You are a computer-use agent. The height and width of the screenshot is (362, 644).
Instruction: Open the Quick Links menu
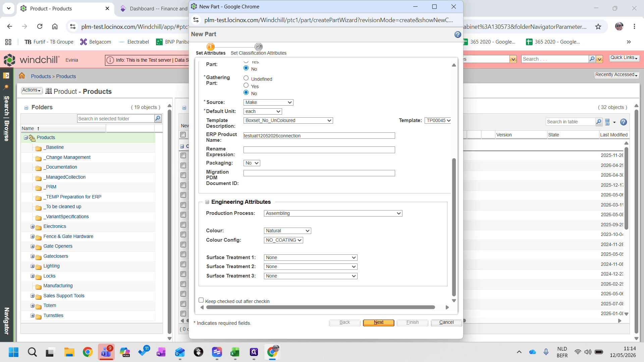coord(624,58)
